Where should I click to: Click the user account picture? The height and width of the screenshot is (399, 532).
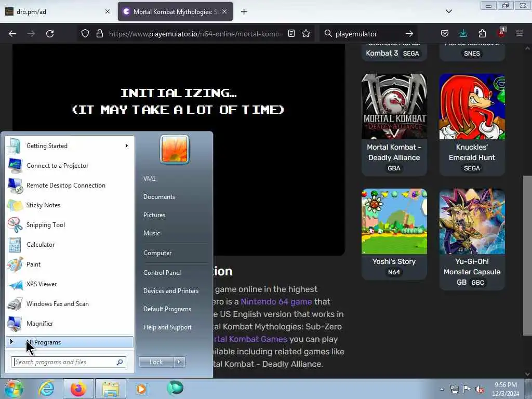tap(175, 149)
